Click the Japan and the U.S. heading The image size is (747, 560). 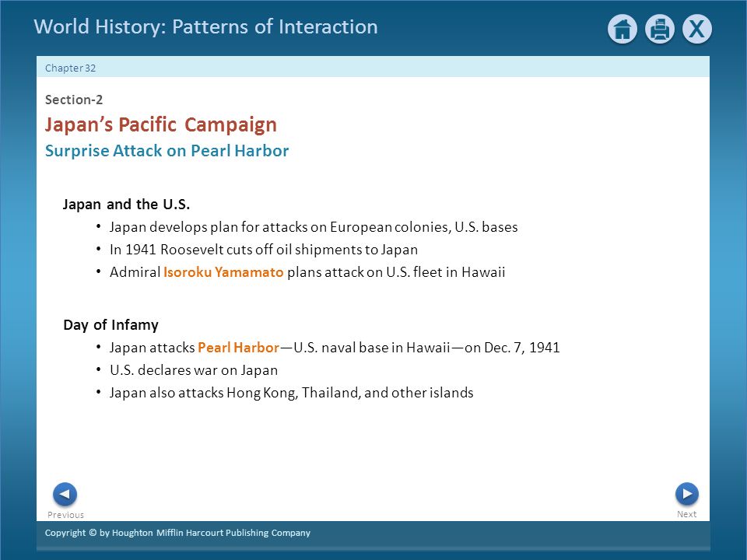coord(126,205)
